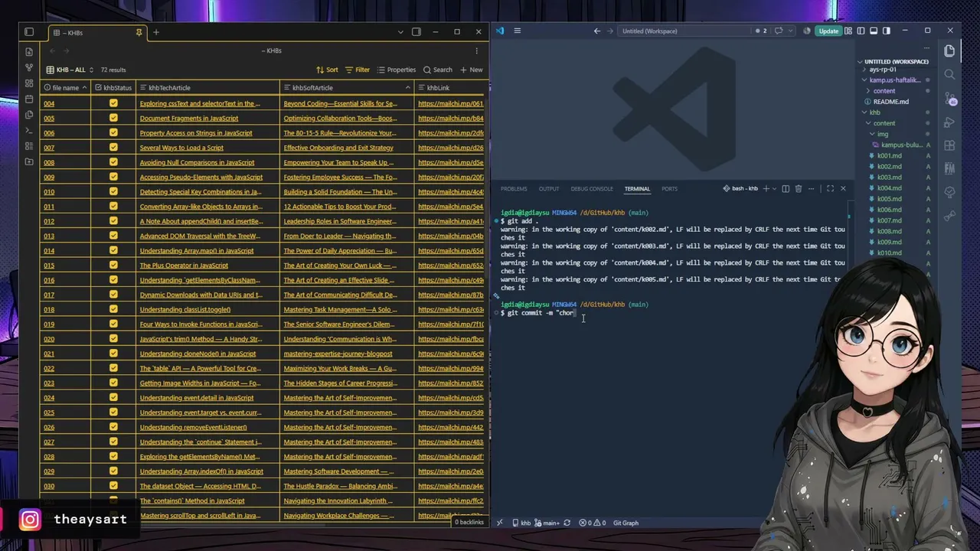
Task: Kill terminal with trash icon
Action: (x=799, y=189)
